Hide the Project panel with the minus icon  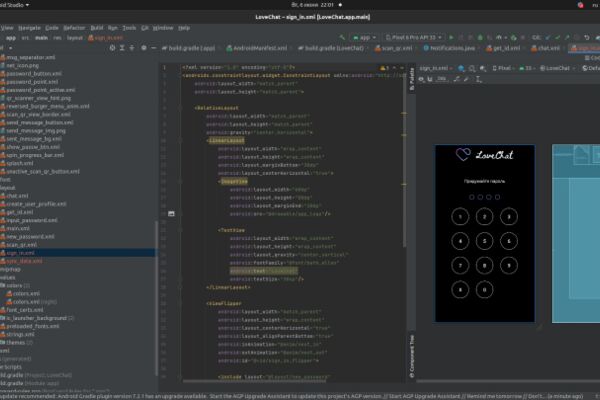tap(153, 48)
